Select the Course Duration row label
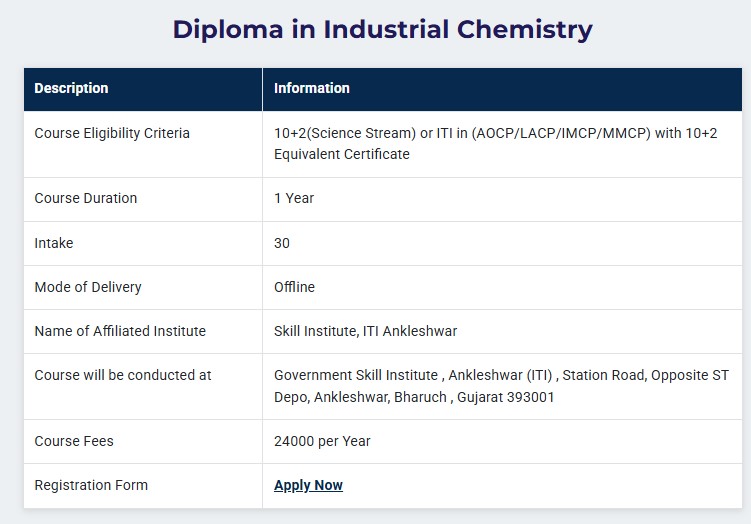 click(86, 198)
